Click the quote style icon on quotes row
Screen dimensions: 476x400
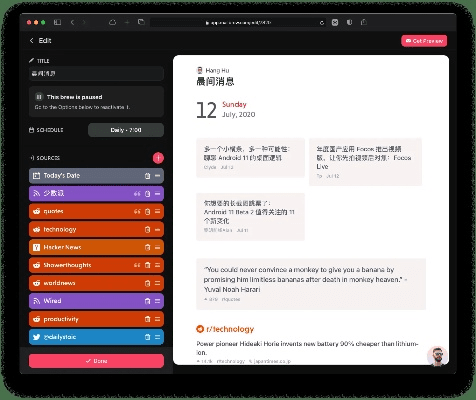click(x=137, y=211)
